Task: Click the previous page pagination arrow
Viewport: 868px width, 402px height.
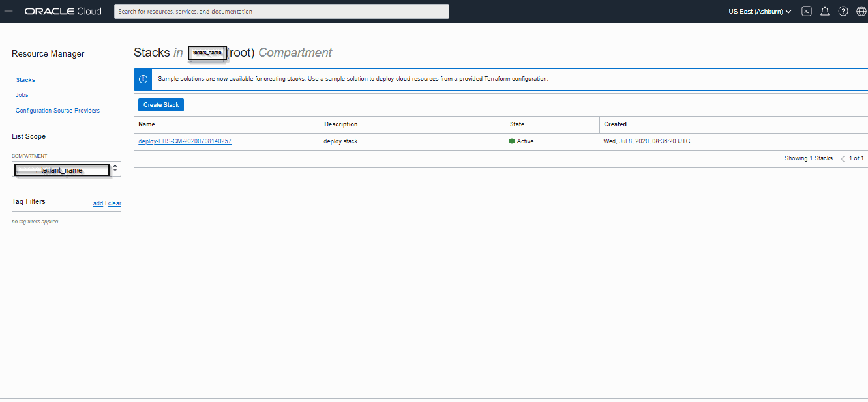Action: (842, 158)
